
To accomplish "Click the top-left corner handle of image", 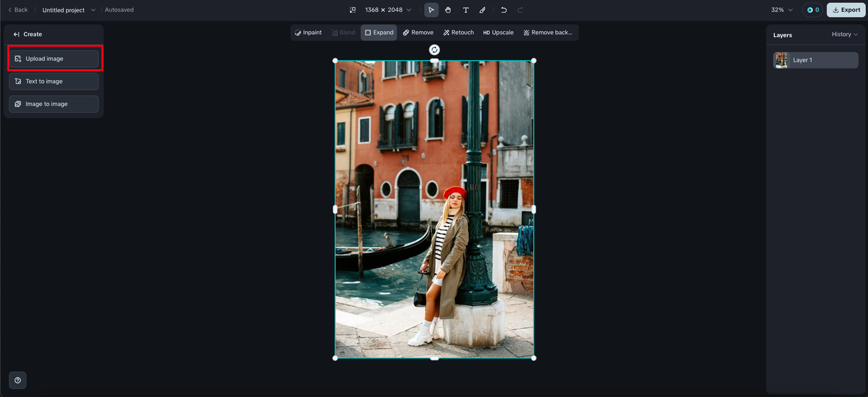I will click(x=335, y=61).
